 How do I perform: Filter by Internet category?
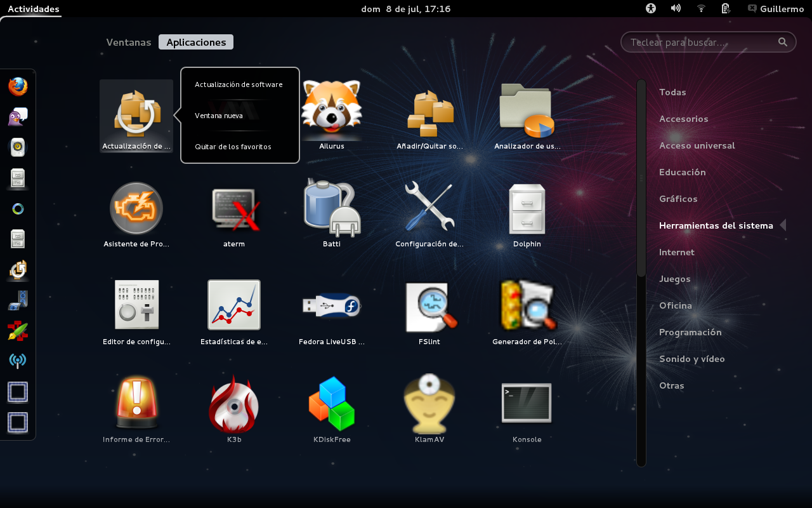click(677, 252)
